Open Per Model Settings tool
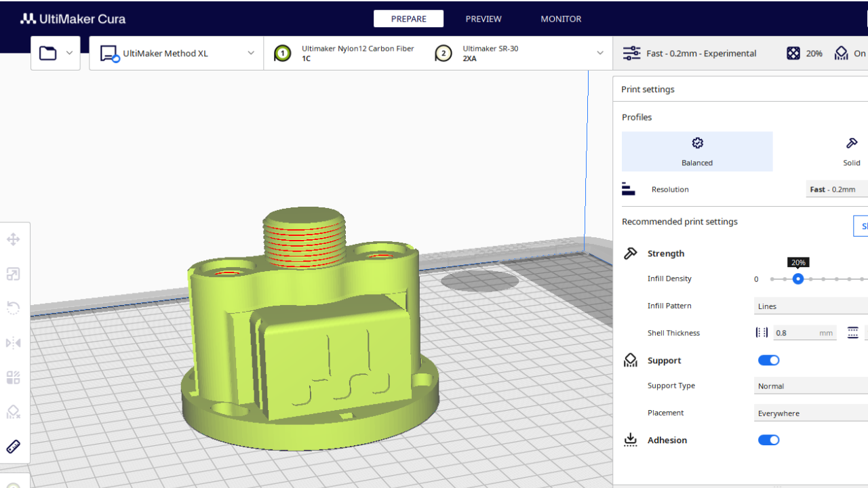 (x=12, y=378)
